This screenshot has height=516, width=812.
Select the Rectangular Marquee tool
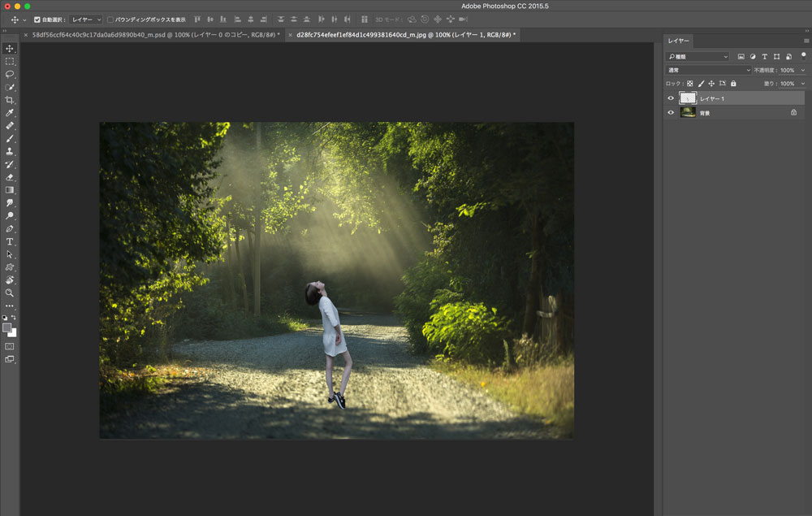click(x=10, y=62)
